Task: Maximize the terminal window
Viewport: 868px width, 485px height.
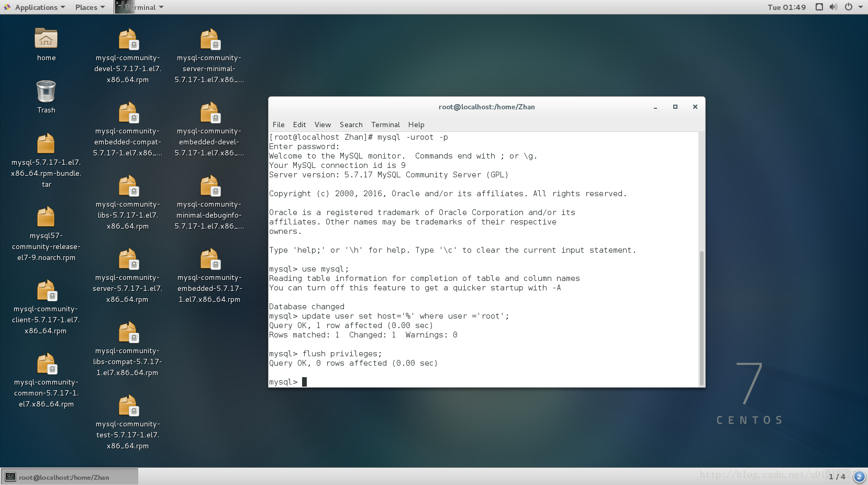Action: pos(675,107)
